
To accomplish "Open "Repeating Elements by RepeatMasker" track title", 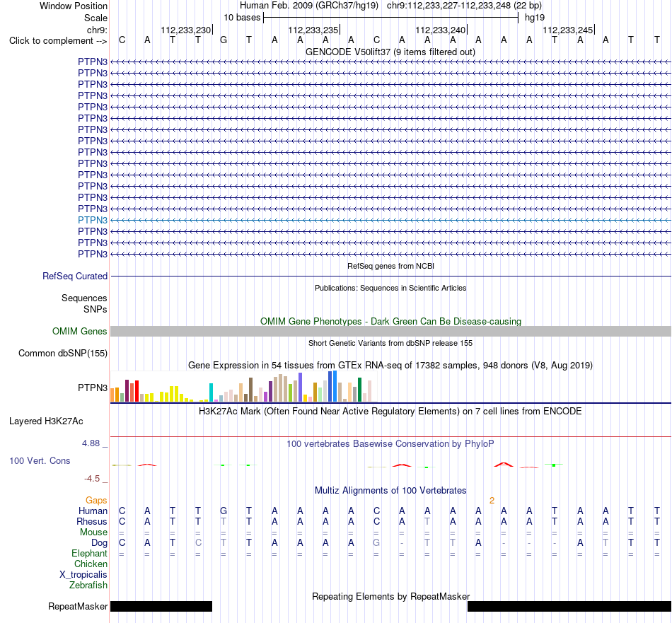I will click(x=391, y=597).
